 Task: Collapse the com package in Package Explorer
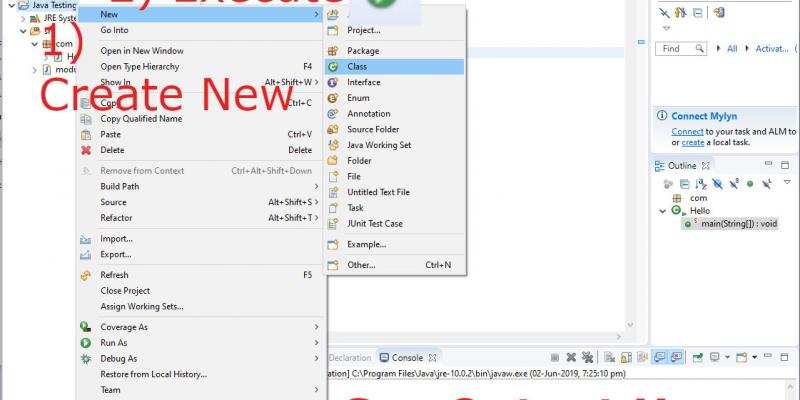point(35,44)
